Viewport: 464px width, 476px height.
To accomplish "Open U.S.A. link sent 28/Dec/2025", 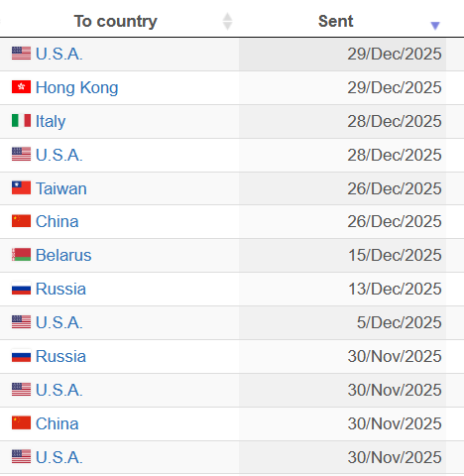I will pos(59,155).
